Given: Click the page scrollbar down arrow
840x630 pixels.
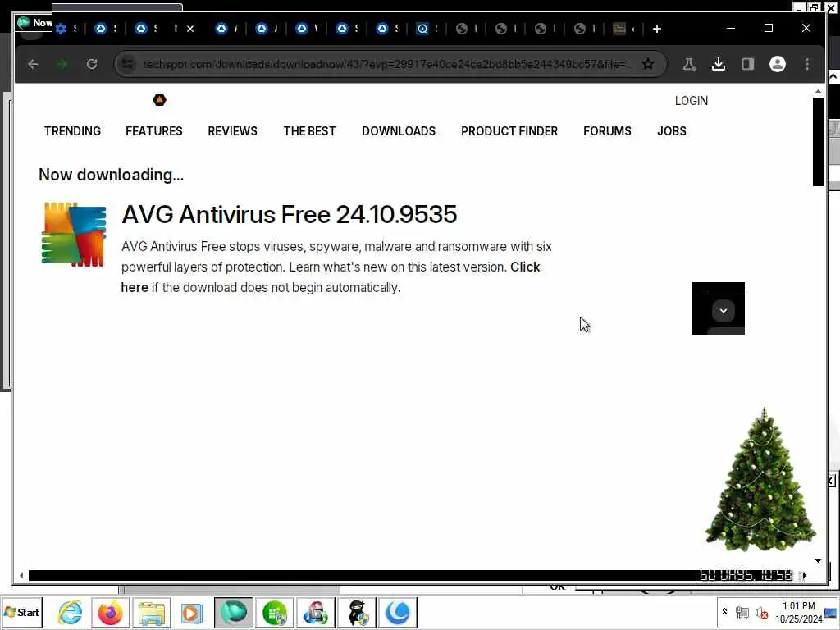Looking at the screenshot, I should pos(818,561).
